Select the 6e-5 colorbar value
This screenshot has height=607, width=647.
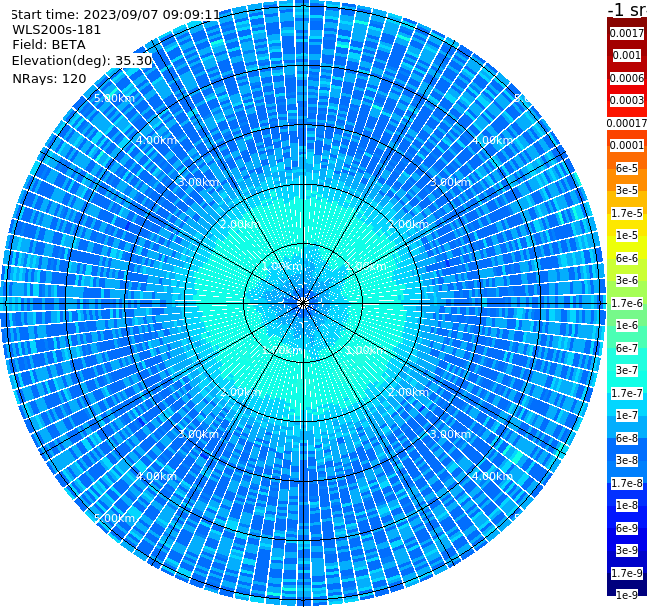[x=627, y=168]
